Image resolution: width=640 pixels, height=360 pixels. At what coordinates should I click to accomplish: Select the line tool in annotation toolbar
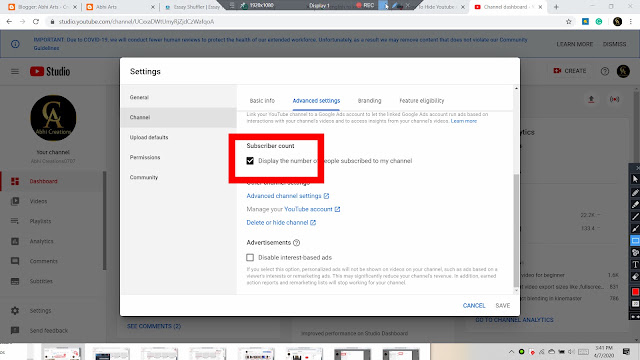[x=635, y=217]
